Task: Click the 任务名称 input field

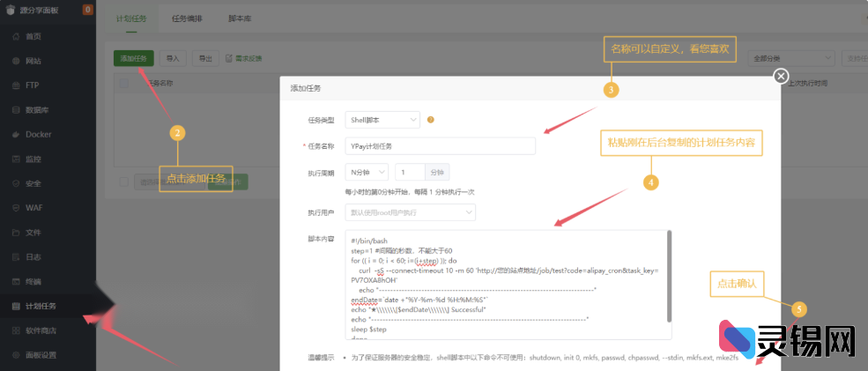Action: [440, 146]
